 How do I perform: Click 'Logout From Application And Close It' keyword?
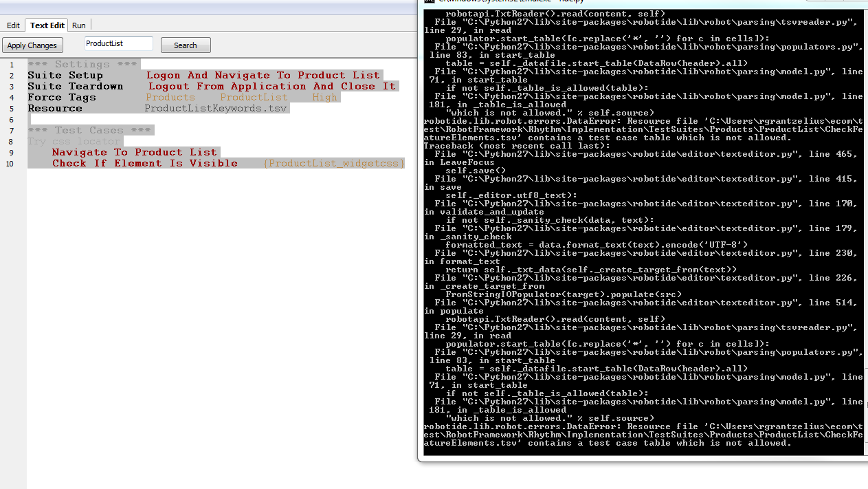pos(272,87)
